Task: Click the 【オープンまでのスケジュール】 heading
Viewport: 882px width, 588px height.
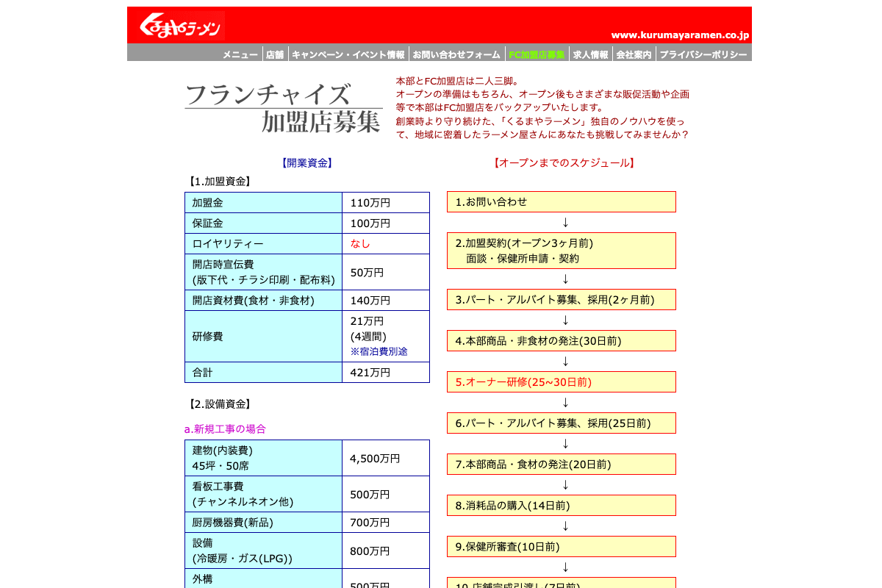Action: [564, 163]
